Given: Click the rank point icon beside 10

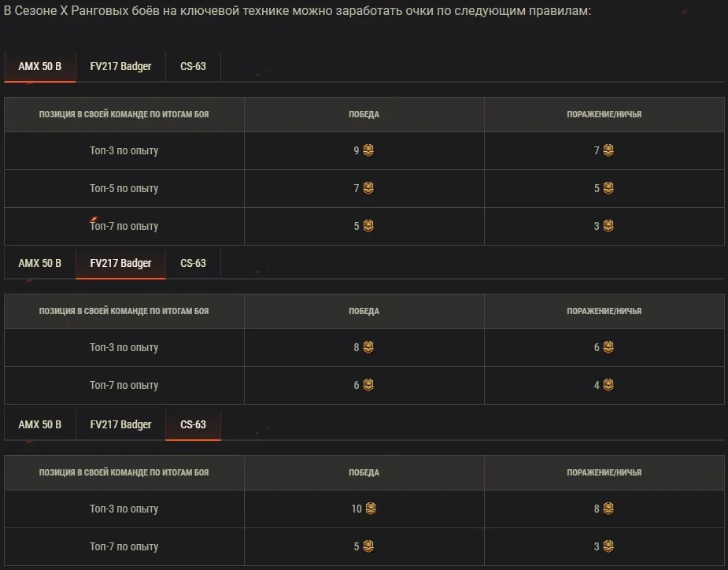Looking at the screenshot, I should coord(371,509).
